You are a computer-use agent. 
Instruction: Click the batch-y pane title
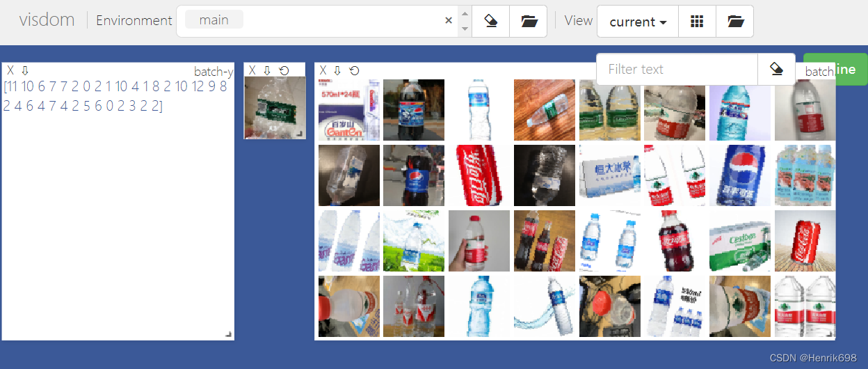tap(213, 72)
